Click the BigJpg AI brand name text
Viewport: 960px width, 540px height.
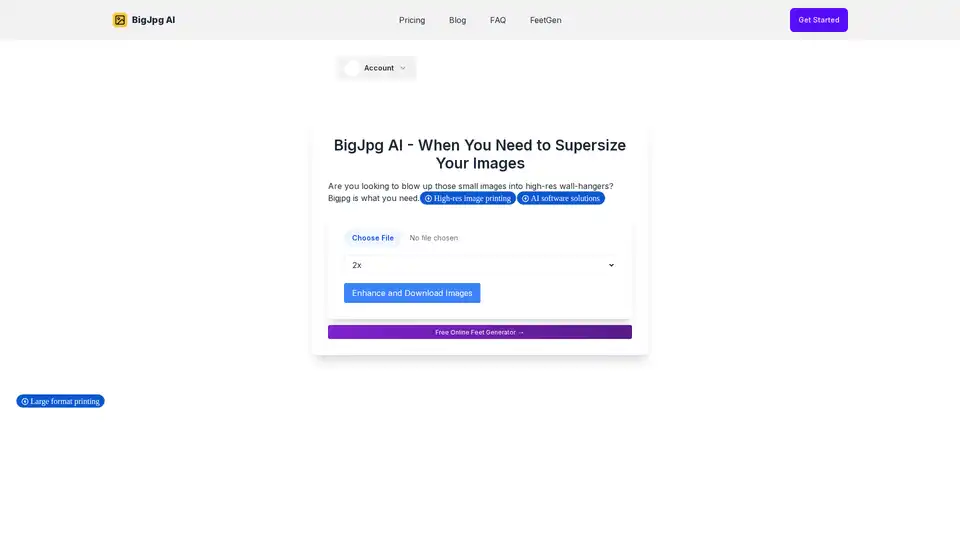[153, 20]
